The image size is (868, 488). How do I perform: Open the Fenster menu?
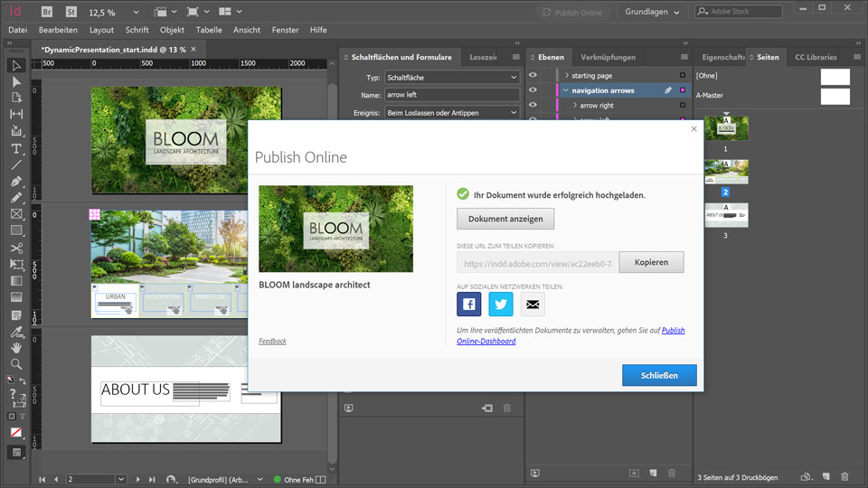[x=285, y=30]
